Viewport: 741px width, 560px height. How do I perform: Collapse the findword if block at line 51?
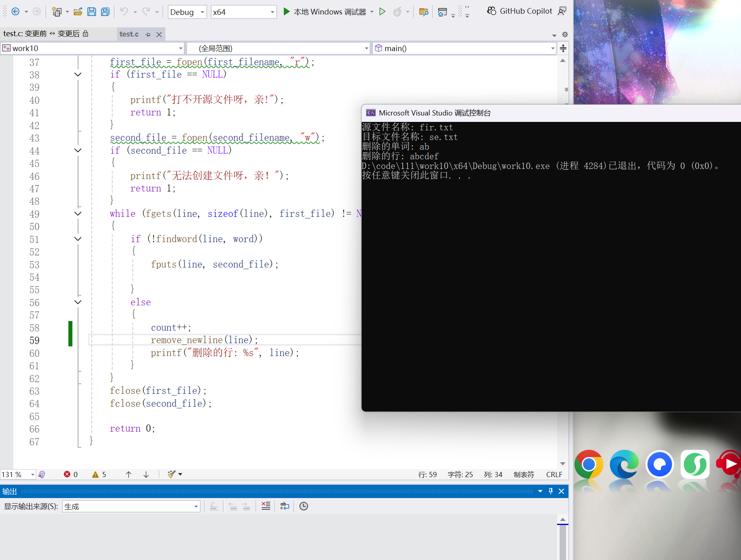[x=78, y=239]
